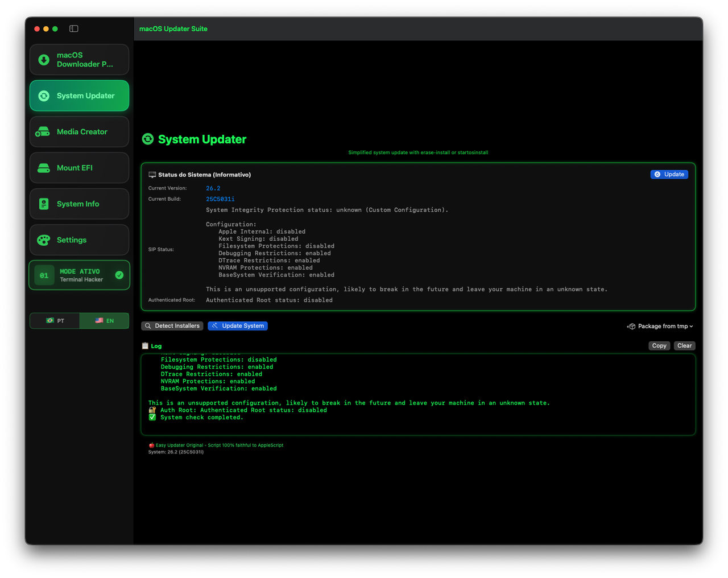Click the Authenticated Root status: disabled text
The height and width of the screenshot is (578, 728).
(x=269, y=300)
